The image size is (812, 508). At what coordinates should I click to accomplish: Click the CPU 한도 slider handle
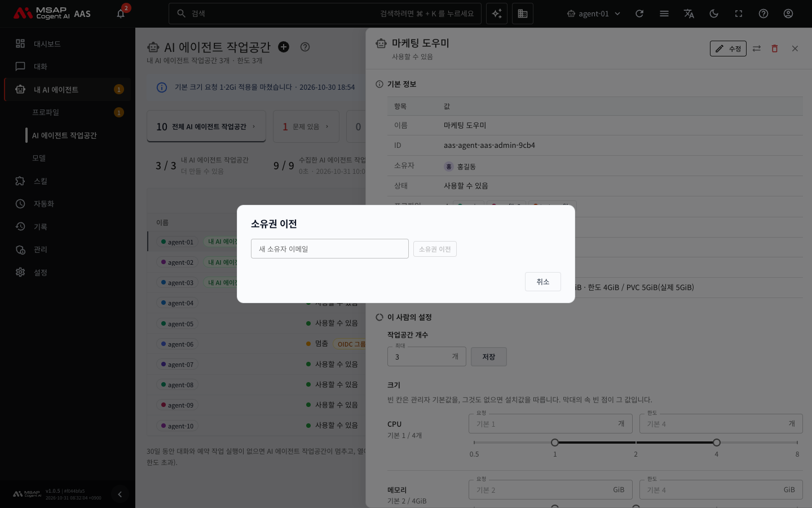tap(717, 443)
